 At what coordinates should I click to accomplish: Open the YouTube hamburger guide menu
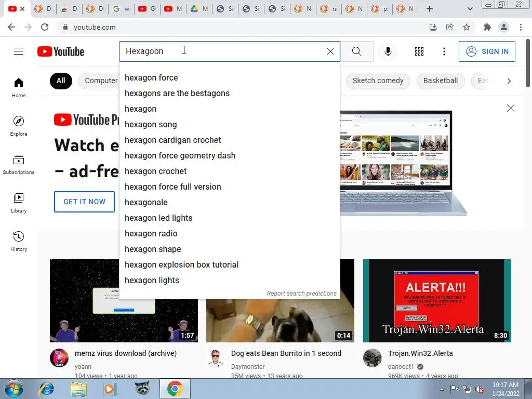point(19,51)
